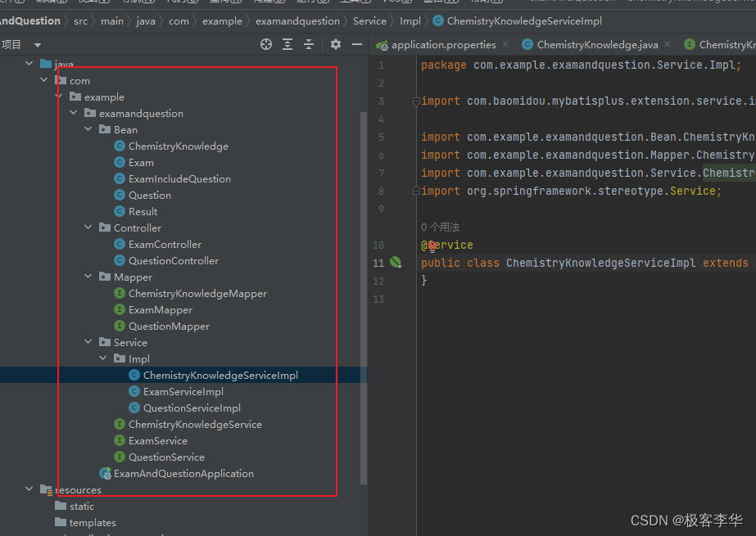Click the Expand All icon in project toolbar

tap(287, 45)
